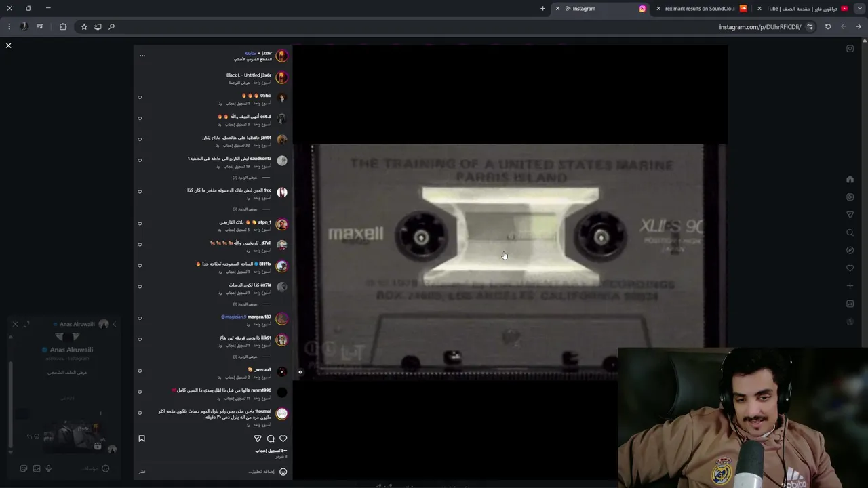Create a new post with plus icon

click(850, 285)
